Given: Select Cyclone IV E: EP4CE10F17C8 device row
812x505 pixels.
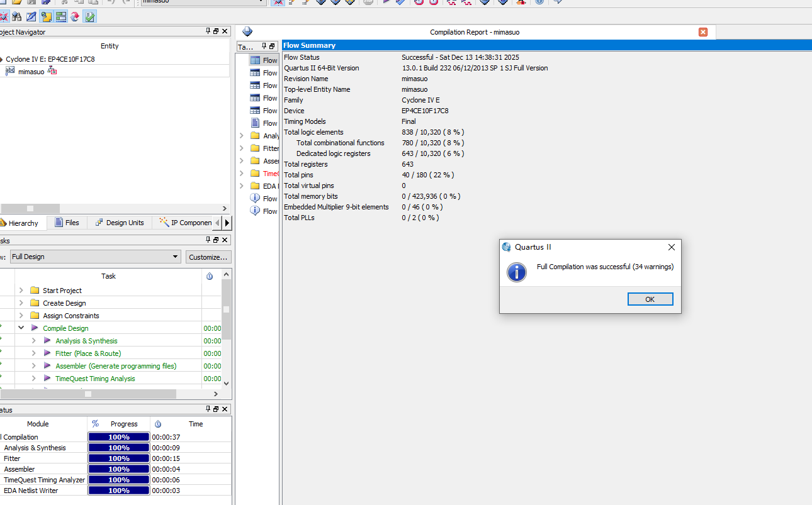Looking at the screenshot, I should pyautogui.click(x=50, y=59).
